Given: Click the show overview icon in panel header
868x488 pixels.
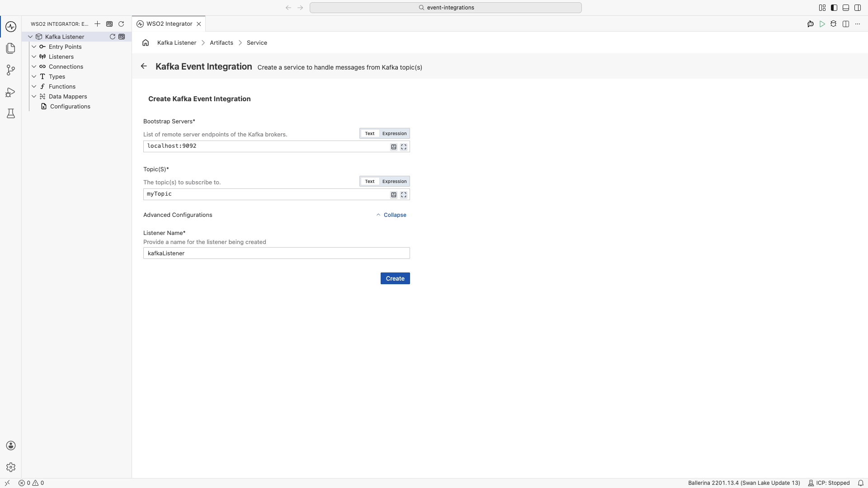Looking at the screenshot, I should tap(109, 24).
